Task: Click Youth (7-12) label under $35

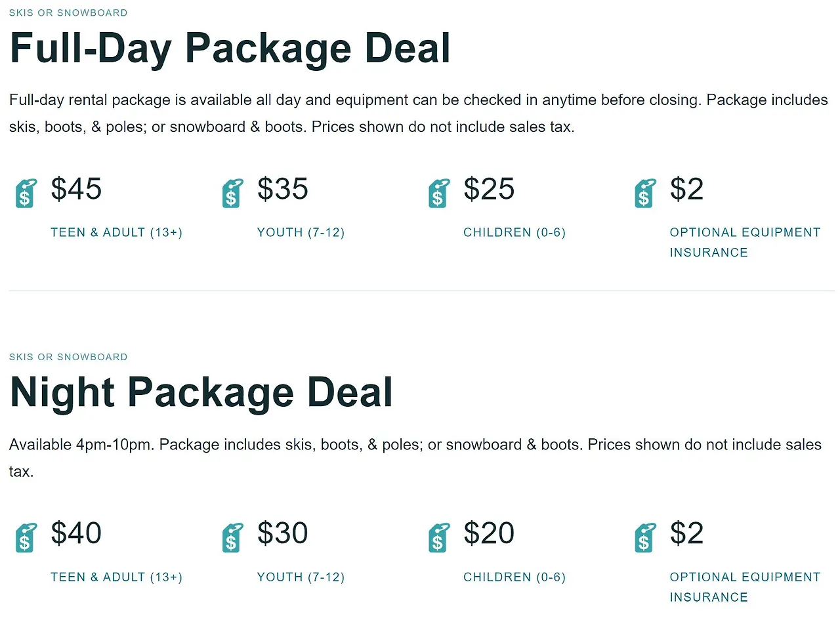Action: pyautogui.click(x=301, y=232)
